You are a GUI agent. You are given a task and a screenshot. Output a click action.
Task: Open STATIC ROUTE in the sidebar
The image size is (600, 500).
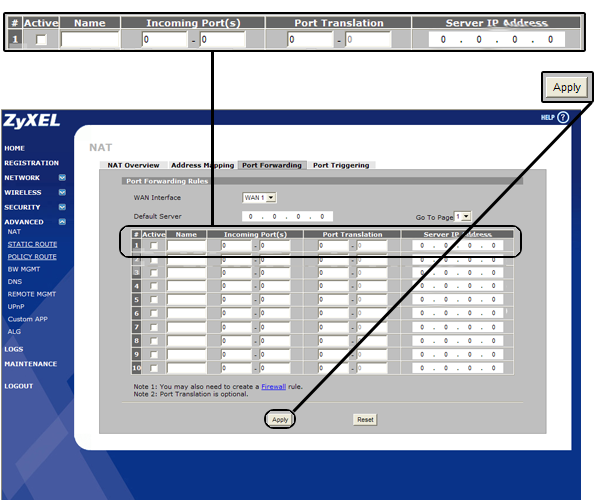pos(32,243)
